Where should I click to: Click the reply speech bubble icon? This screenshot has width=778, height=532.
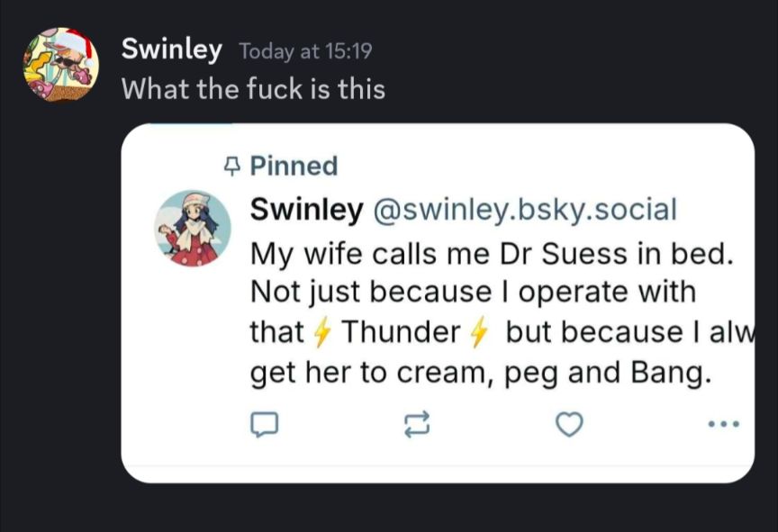pos(264,424)
